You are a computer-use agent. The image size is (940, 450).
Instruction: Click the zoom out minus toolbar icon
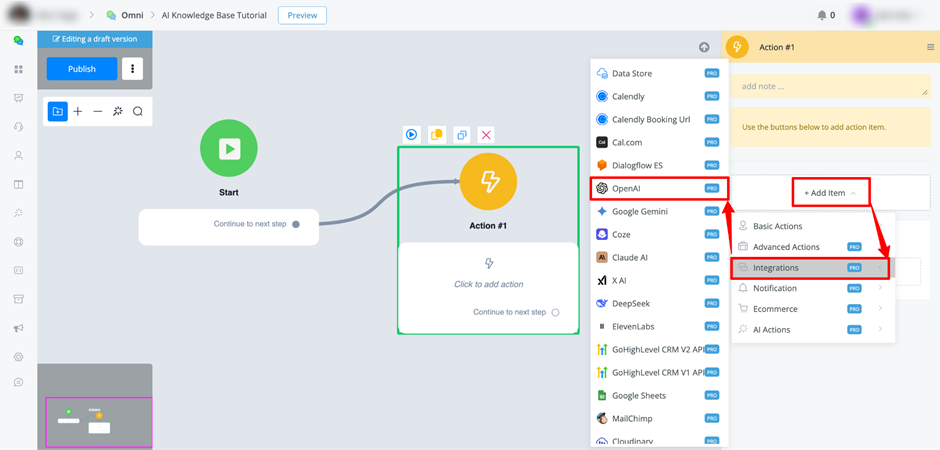point(98,111)
